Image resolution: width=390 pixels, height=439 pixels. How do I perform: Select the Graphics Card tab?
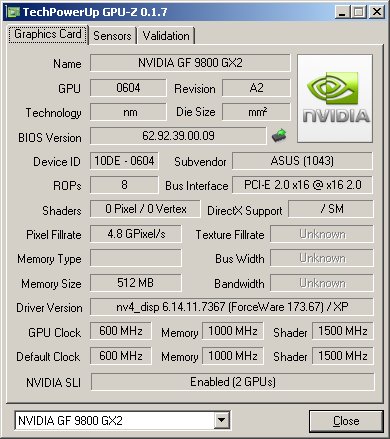click(x=48, y=34)
